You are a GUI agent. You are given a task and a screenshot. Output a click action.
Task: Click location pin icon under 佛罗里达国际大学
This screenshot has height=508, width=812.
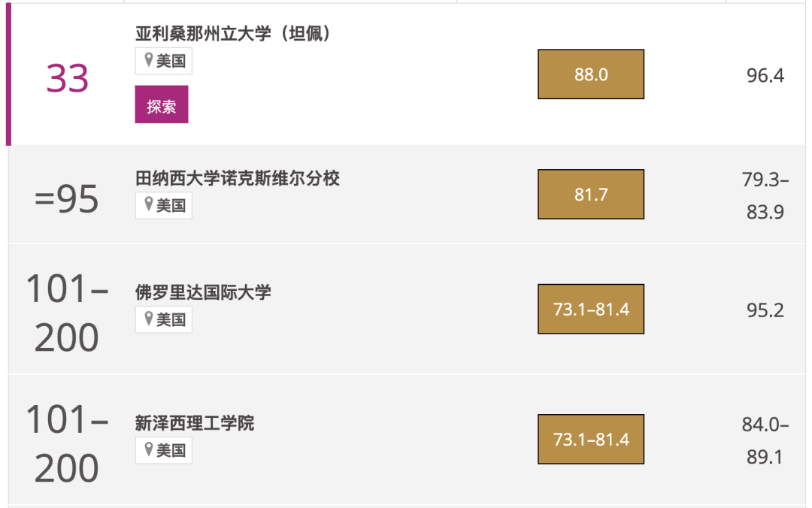point(149,319)
